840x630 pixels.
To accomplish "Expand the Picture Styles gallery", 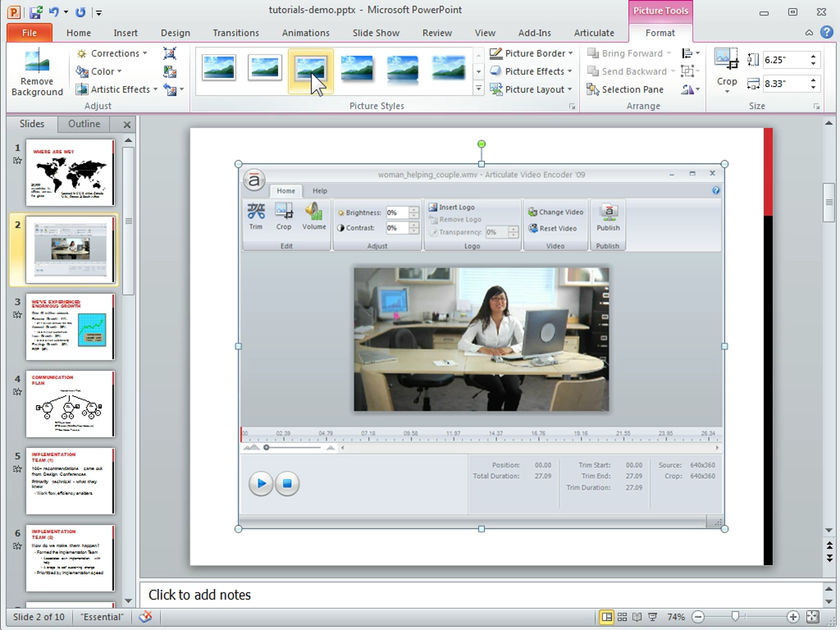I will tap(478, 89).
